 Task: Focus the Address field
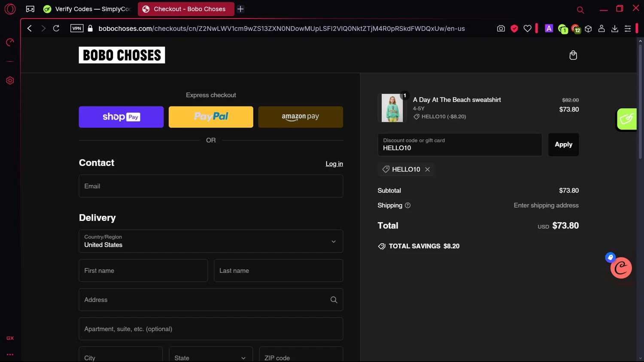(211, 300)
